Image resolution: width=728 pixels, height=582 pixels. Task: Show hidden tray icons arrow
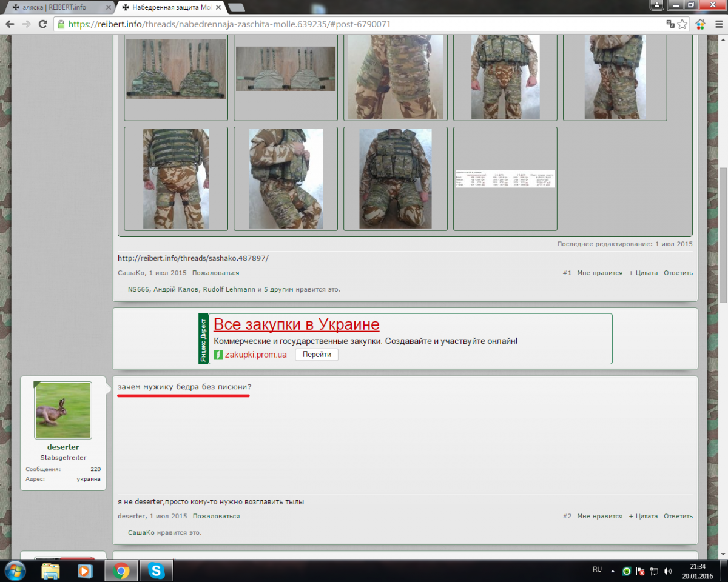tap(613, 571)
